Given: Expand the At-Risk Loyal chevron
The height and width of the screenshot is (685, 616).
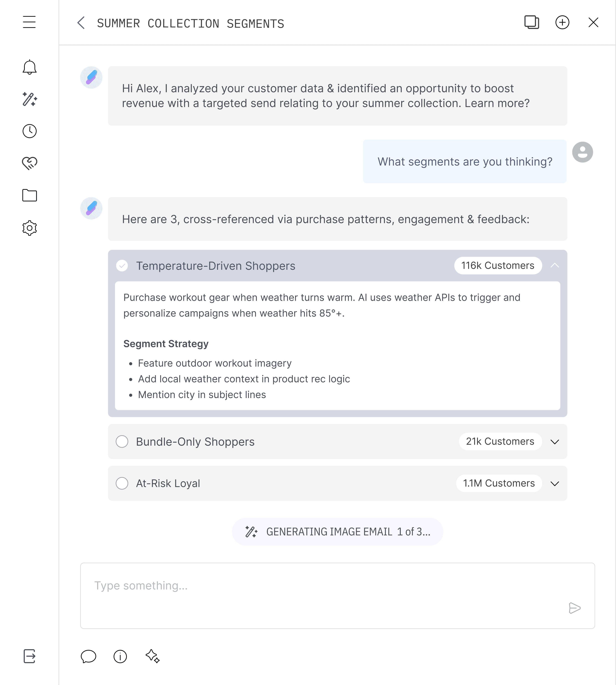Looking at the screenshot, I should (x=554, y=484).
